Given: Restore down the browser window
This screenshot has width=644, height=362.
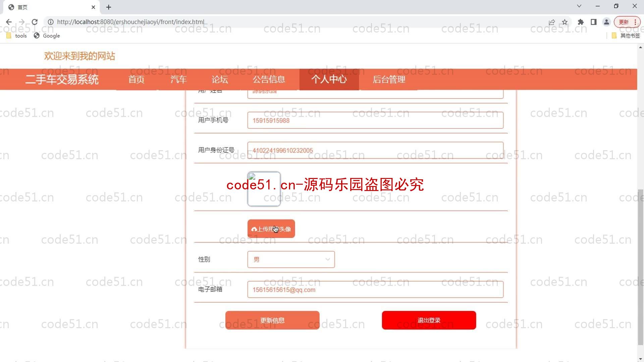Looking at the screenshot, I should pos(616,6).
